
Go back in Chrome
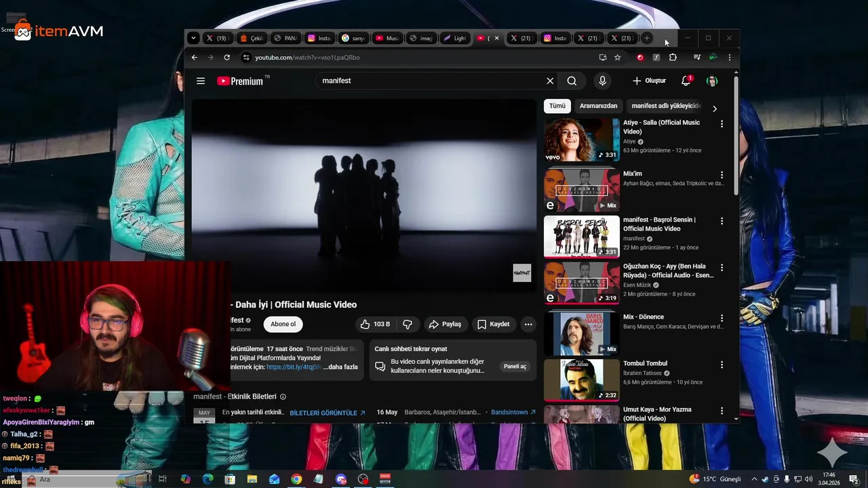(195, 58)
